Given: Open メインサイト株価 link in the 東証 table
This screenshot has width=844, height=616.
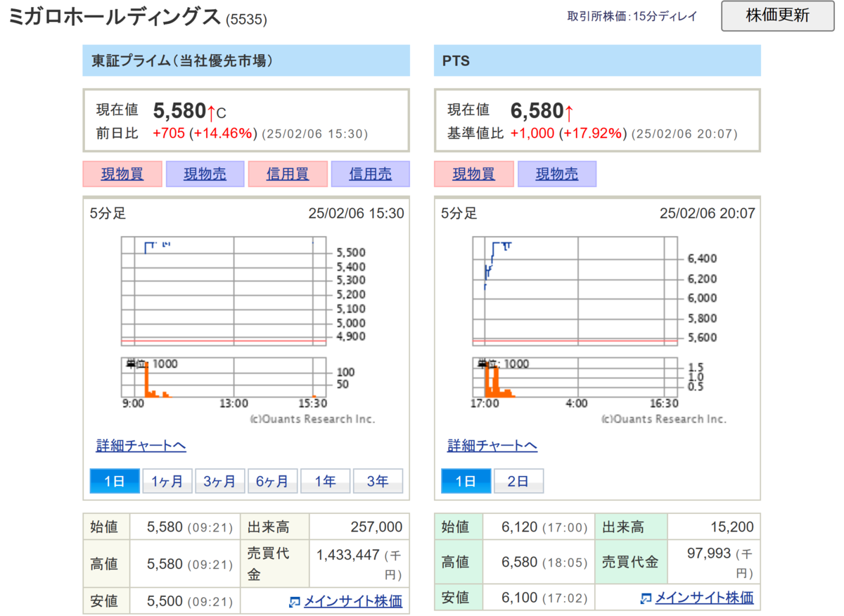Looking at the screenshot, I should 353,601.
